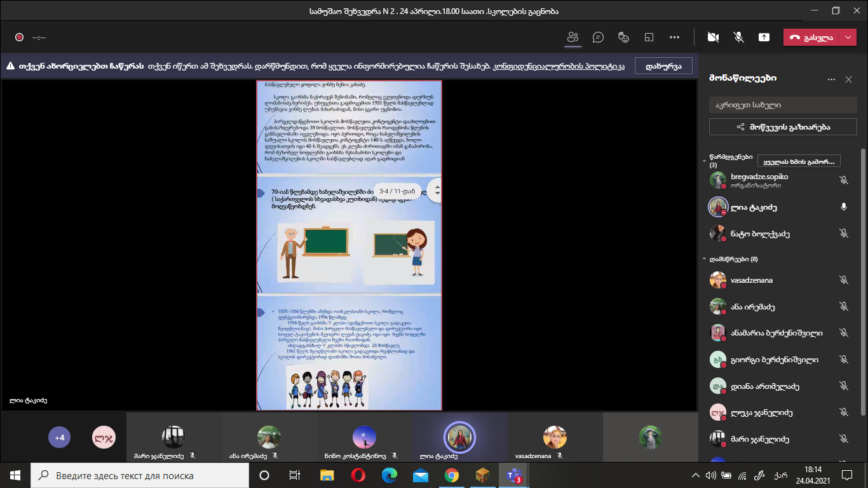Open volume control in system tray
868x488 pixels.
point(711,475)
